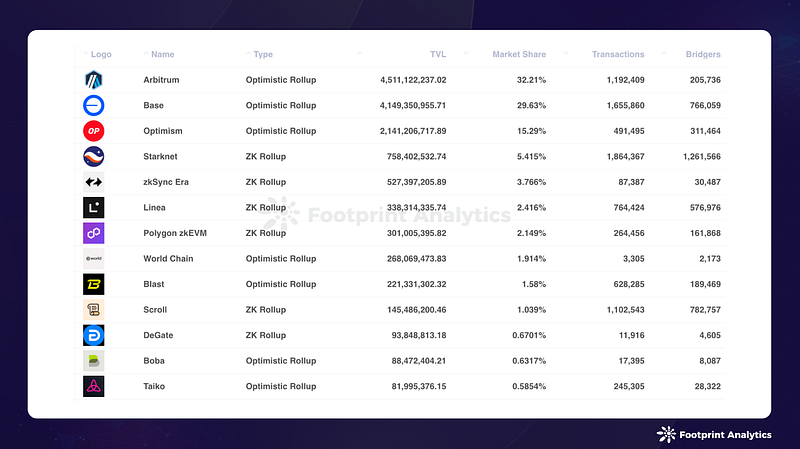The width and height of the screenshot is (800, 449).
Task: Click the yellow Blast logo
Action: pyautogui.click(x=93, y=284)
